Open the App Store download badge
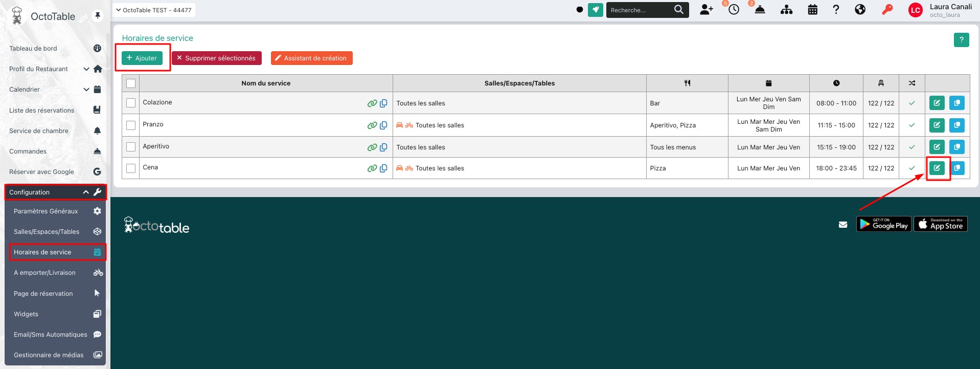This screenshot has height=369, width=980. pyautogui.click(x=941, y=224)
